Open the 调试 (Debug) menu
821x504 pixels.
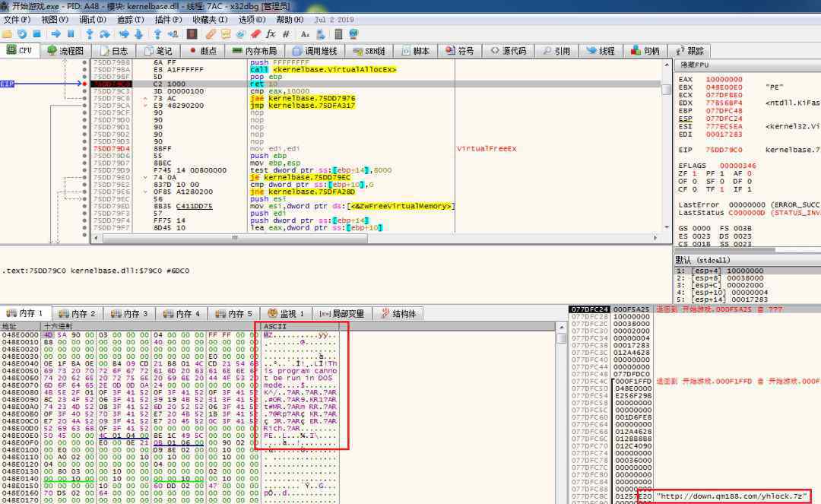(93, 19)
